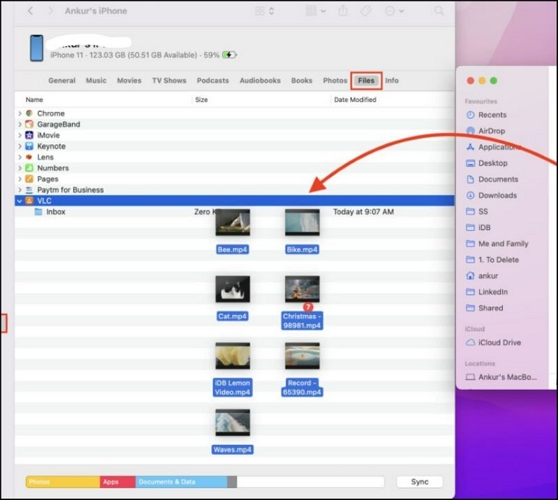This screenshot has height=500, width=558.
Task: Click the Keynote app icon
Action: 29,146
